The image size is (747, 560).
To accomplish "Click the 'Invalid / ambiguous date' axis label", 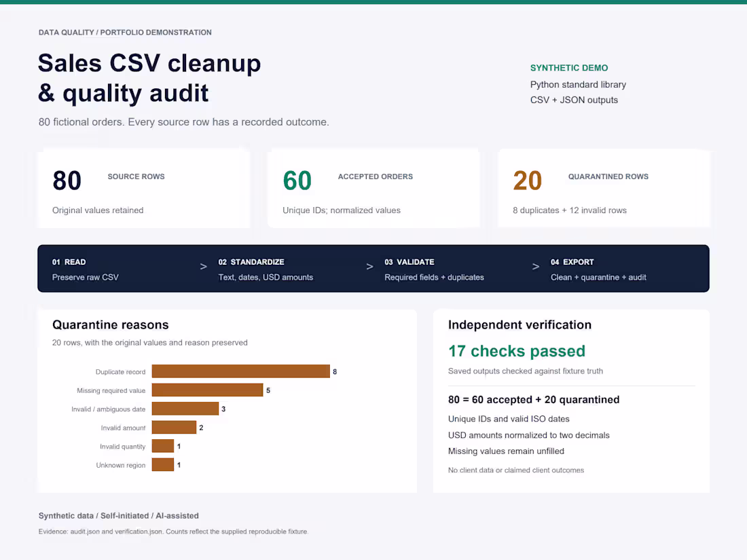I will pos(108,409).
